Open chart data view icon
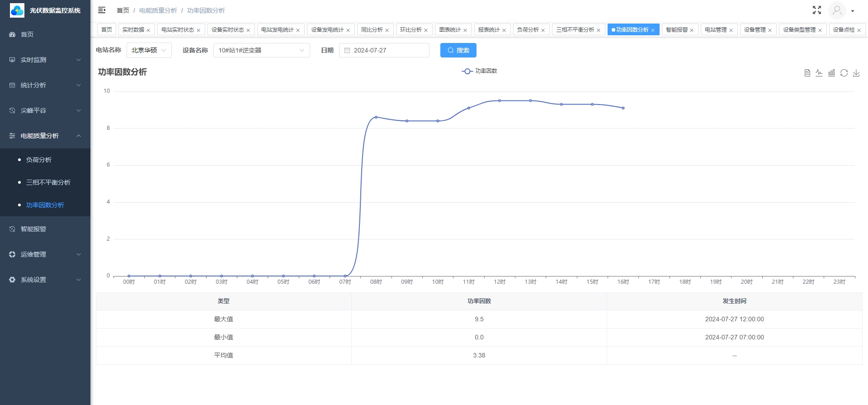The width and height of the screenshot is (868, 405). tap(807, 73)
